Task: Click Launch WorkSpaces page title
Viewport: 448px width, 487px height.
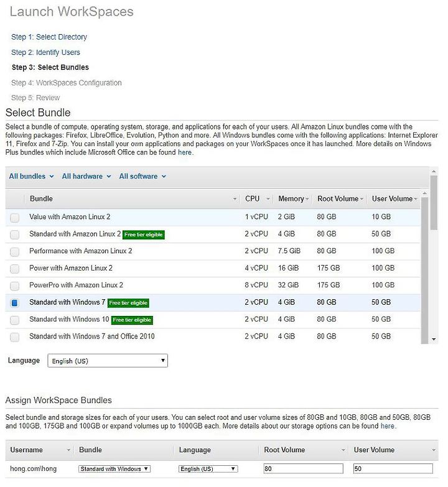Action: pos(72,12)
